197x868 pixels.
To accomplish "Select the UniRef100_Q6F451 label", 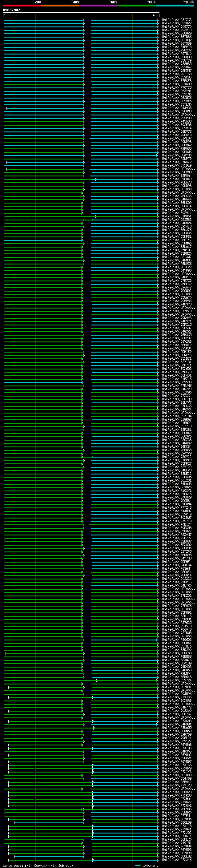I will 176,375.
